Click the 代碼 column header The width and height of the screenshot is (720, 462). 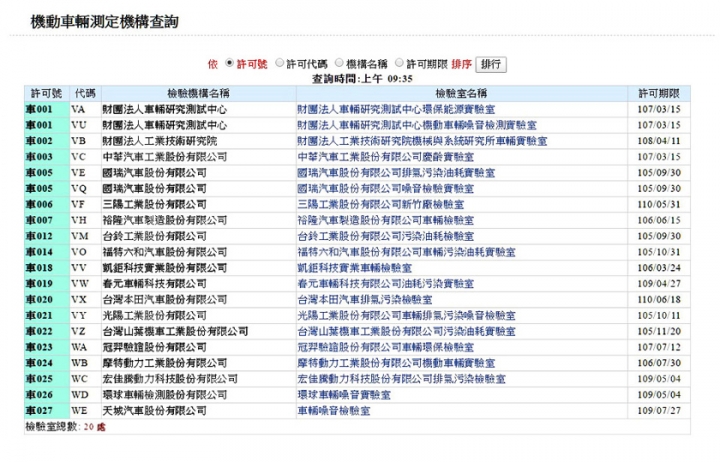pos(85,94)
